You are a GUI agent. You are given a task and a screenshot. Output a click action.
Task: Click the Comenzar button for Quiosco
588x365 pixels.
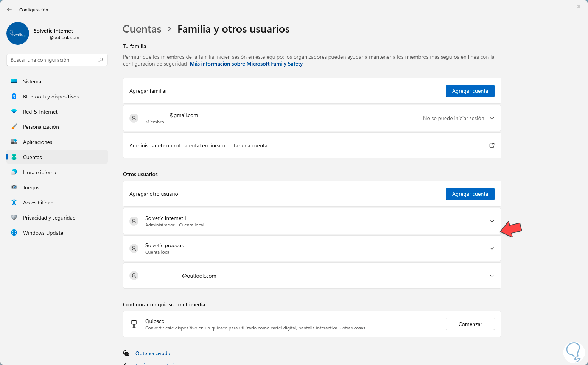[x=470, y=324]
